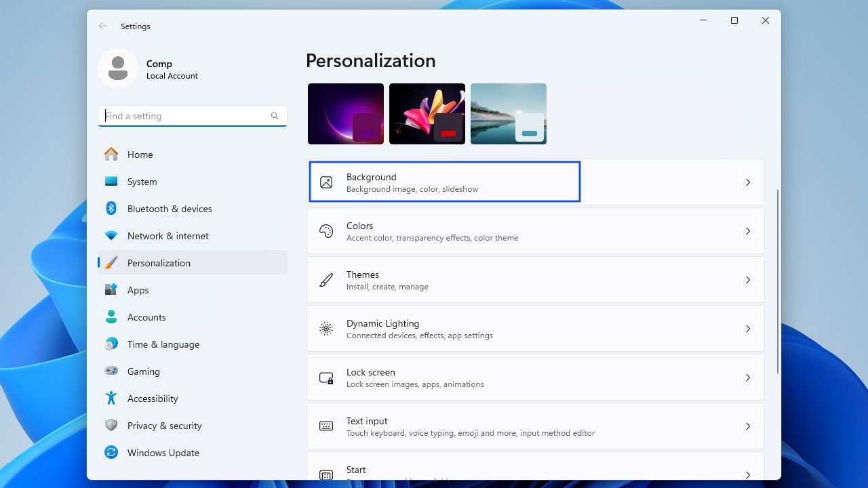The height and width of the screenshot is (488, 868).
Task: Open Accounts settings page
Action: click(193, 317)
